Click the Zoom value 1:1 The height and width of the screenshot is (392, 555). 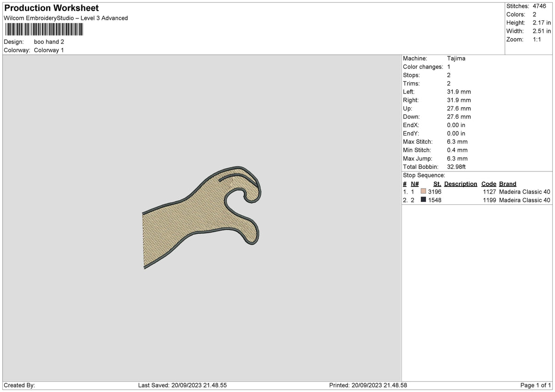click(x=537, y=39)
